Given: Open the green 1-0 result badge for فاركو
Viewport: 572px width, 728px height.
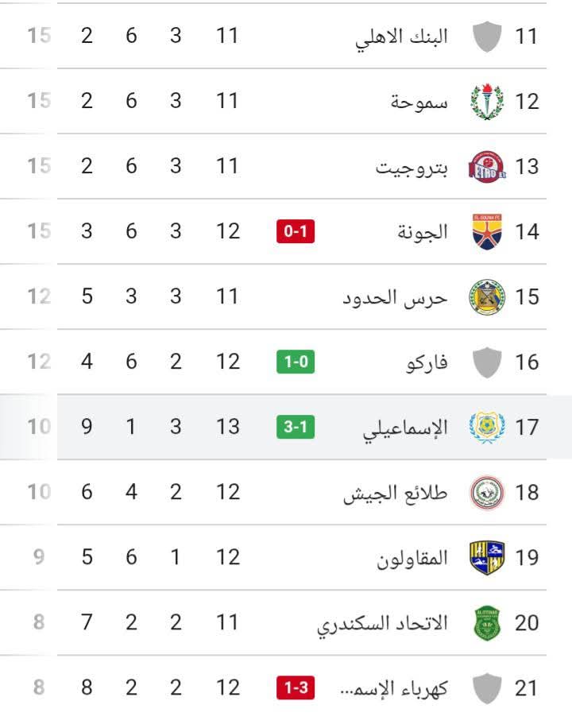Looking at the screenshot, I should (296, 362).
